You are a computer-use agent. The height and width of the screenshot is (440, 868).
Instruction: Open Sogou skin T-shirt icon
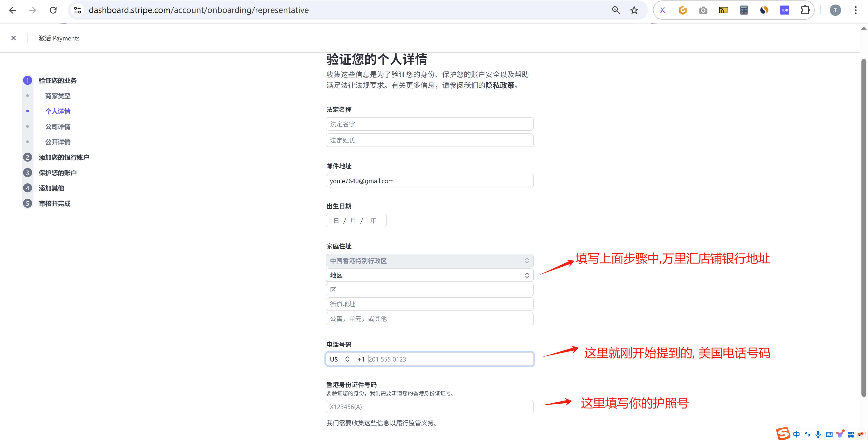(x=840, y=434)
